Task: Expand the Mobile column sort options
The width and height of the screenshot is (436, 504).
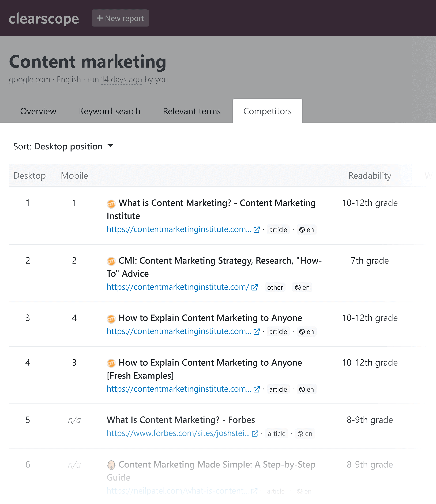Action: point(74,175)
